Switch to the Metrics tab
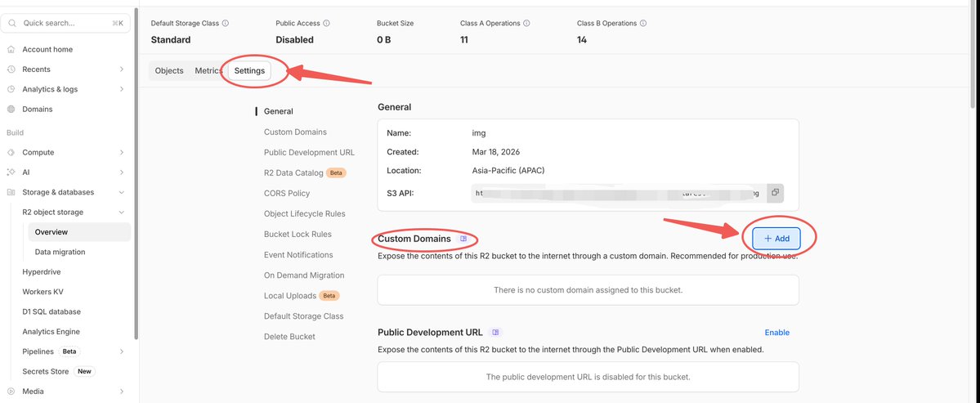The image size is (980, 403). (x=208, y=70)
